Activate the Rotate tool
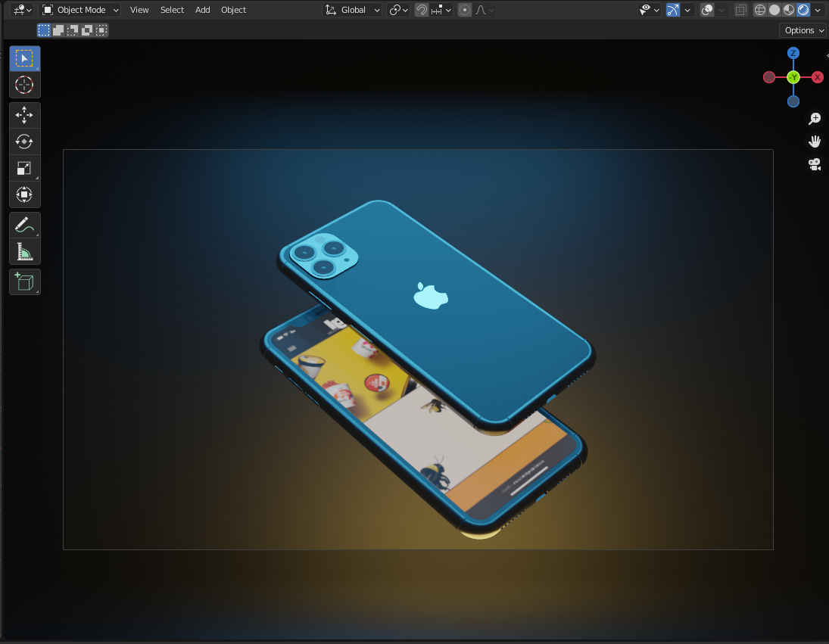The width and height of the screenshot is (829, 644). click(x=24, y=142)
